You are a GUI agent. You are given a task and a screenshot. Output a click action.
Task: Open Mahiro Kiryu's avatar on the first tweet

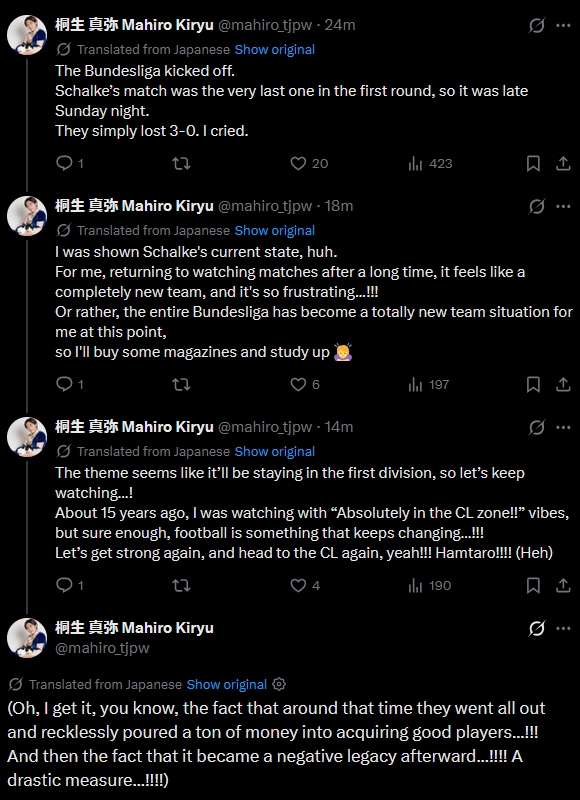[27, 35]
